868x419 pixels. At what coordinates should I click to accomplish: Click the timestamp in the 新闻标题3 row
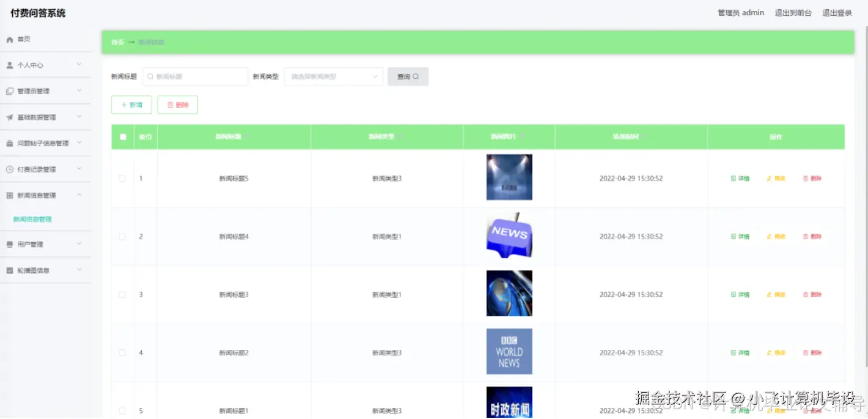(x=631, y=295)
